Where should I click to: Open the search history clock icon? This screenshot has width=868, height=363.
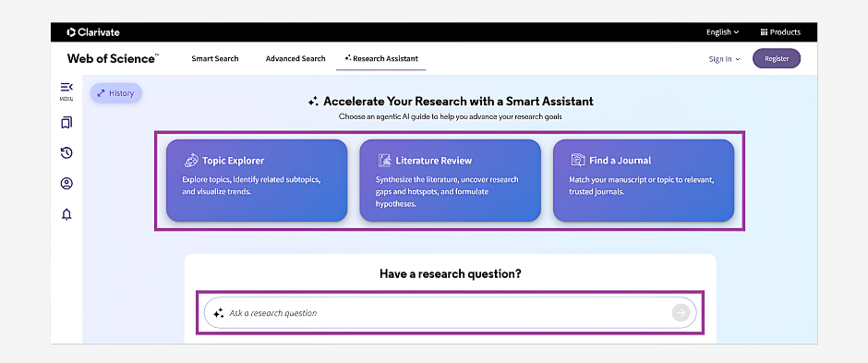coord(66,152)
